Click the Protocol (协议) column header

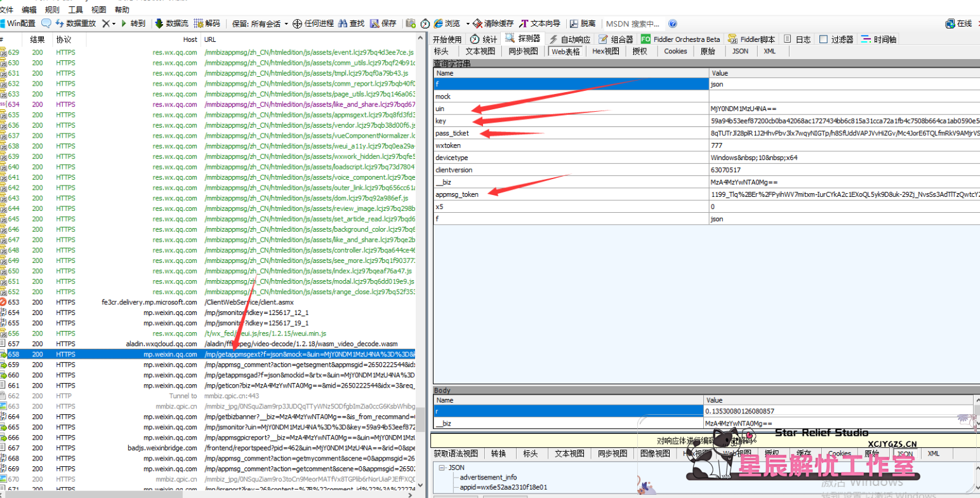click(69, 39)
